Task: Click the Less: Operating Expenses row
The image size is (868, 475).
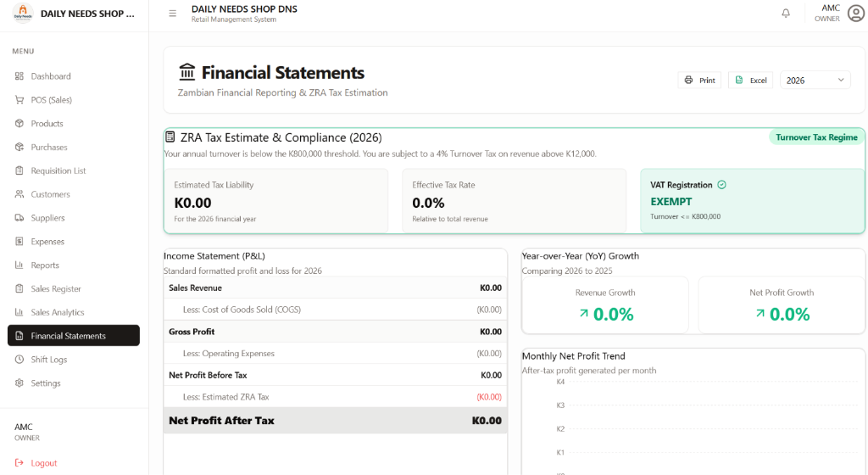Action: point(336,353)
